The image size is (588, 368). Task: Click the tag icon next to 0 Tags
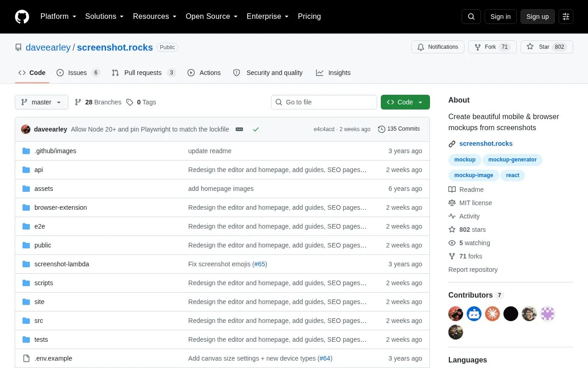click(x=130, y=102)
